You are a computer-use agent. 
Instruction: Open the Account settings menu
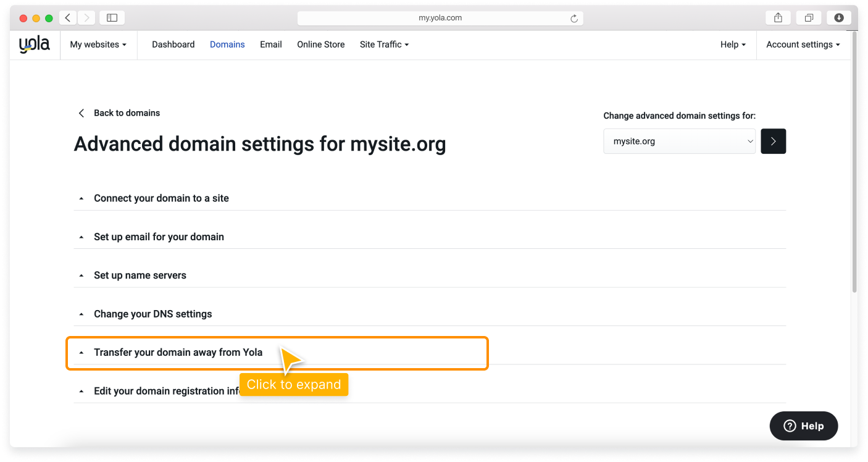[x=803, y=44]
